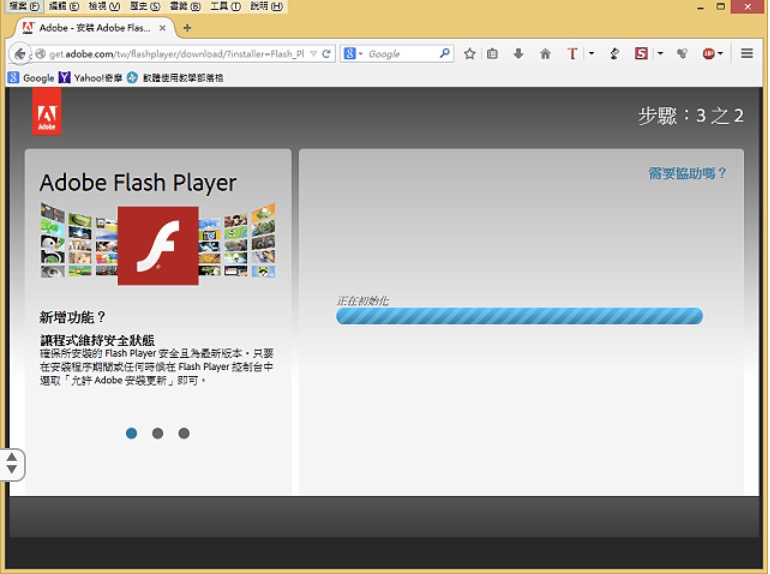Viewport: 770px width, 574px height.
Task: Click the initializing progress bar
Action: (x=519, y=316)
